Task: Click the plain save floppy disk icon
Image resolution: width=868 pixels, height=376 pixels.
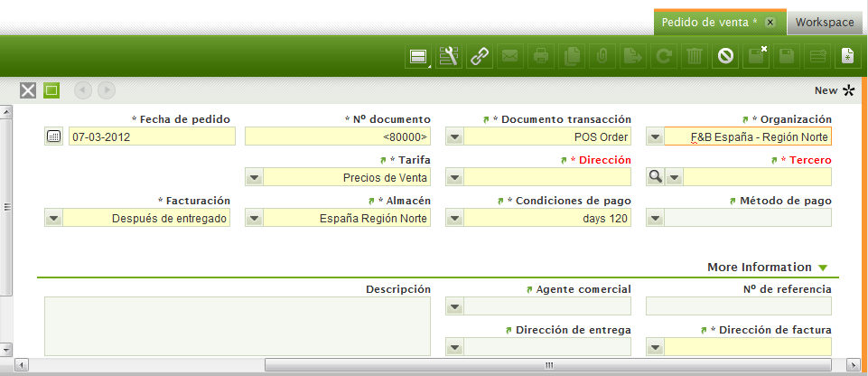Action: 787,56
